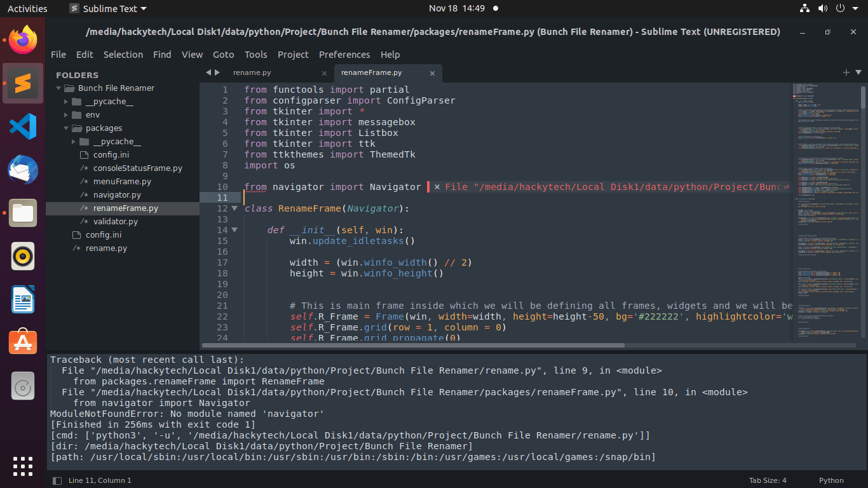Click Activities in the top bar

(x=27, y=8)
